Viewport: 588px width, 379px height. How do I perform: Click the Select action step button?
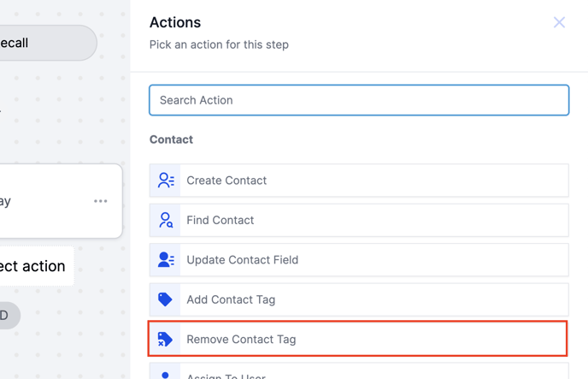pos(34,266)
